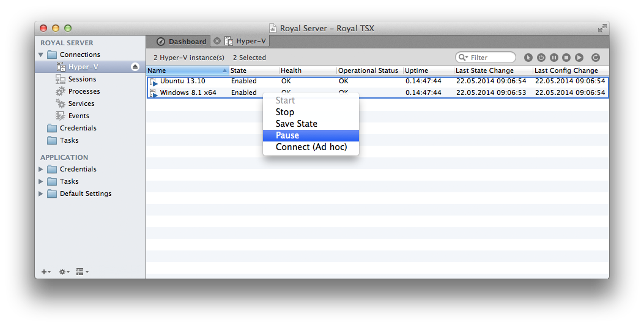Sort by the State column header
Viewport: 644px width, 327px height.
tap(254, 71)
